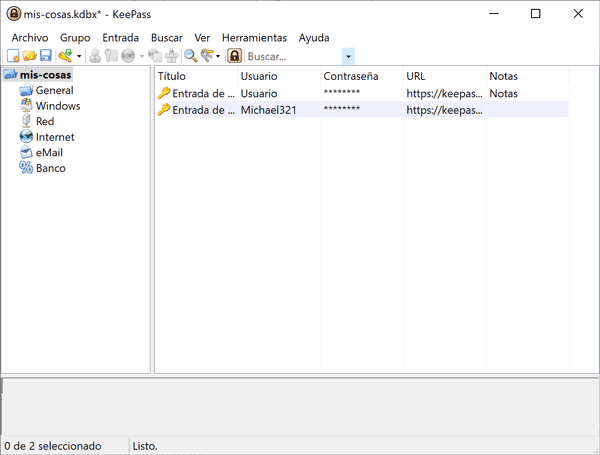
Task: Click key icon of the Michael321 entry
Action: [164, 109]
